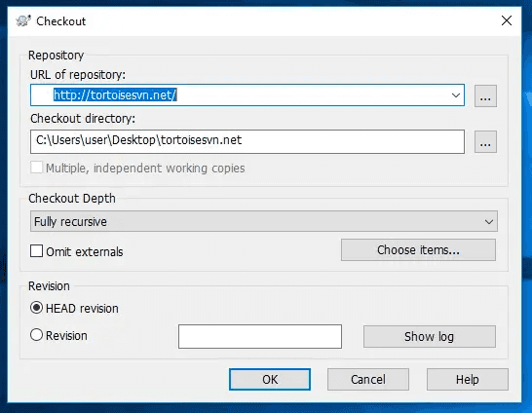Image resolution: width=532 pixels, height=413 pixels.
Task: Click the Checkout title bar text
Action: (61, 21)
